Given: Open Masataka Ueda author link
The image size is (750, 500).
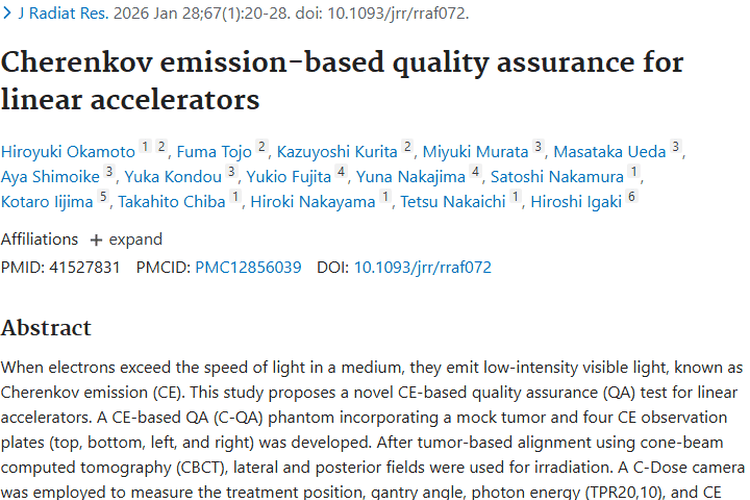Looking at the screenshot, I should tap(610, 152).
